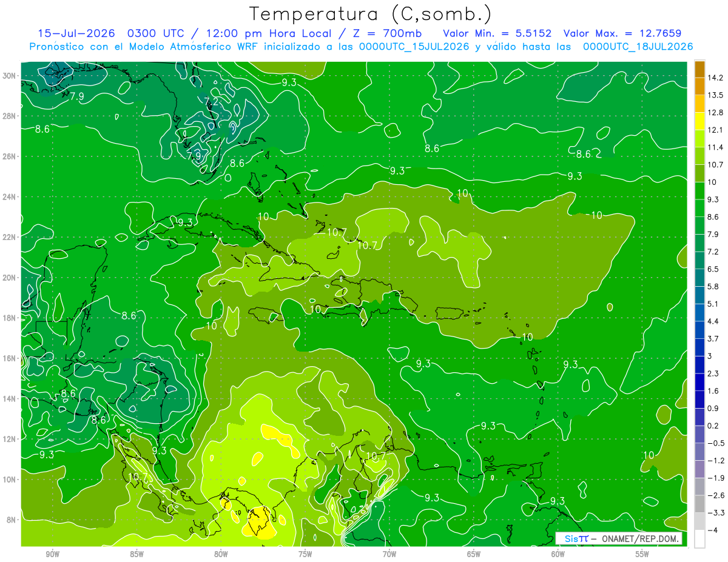The height and width of the screenshot is (562, 728).
Task: Click the '-4' legend value
Action: point(713,530)
